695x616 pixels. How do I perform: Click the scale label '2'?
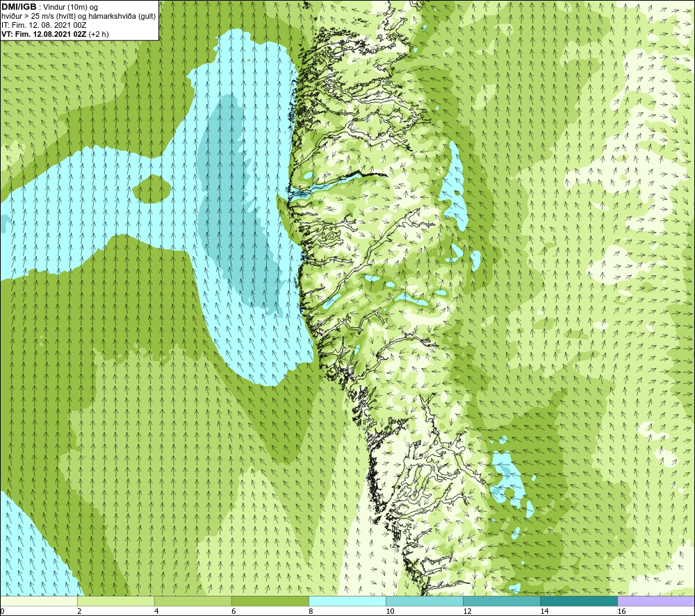[x=79, y=611]
